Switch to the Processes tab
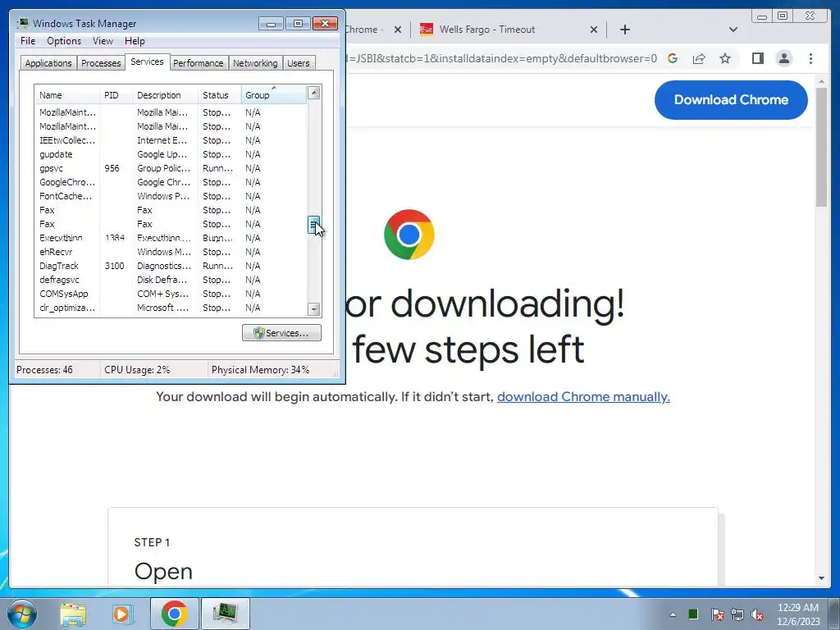Screen dimensions: 840x630 (101, 63)
